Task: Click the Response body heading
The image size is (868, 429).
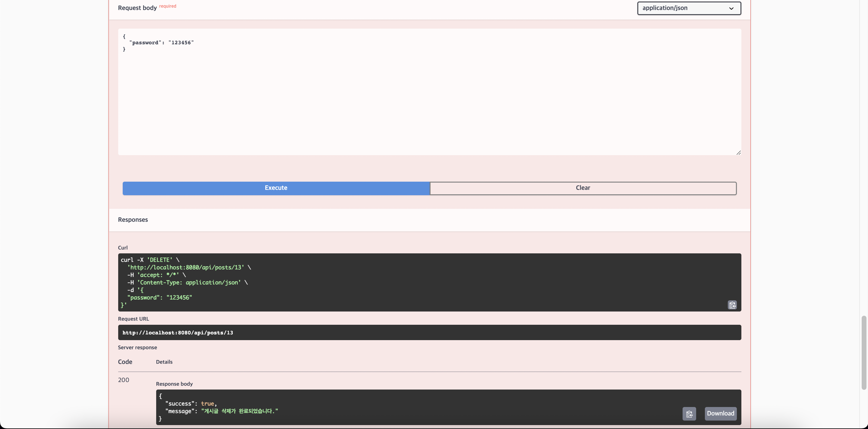Action: click(x=174, y=384)
